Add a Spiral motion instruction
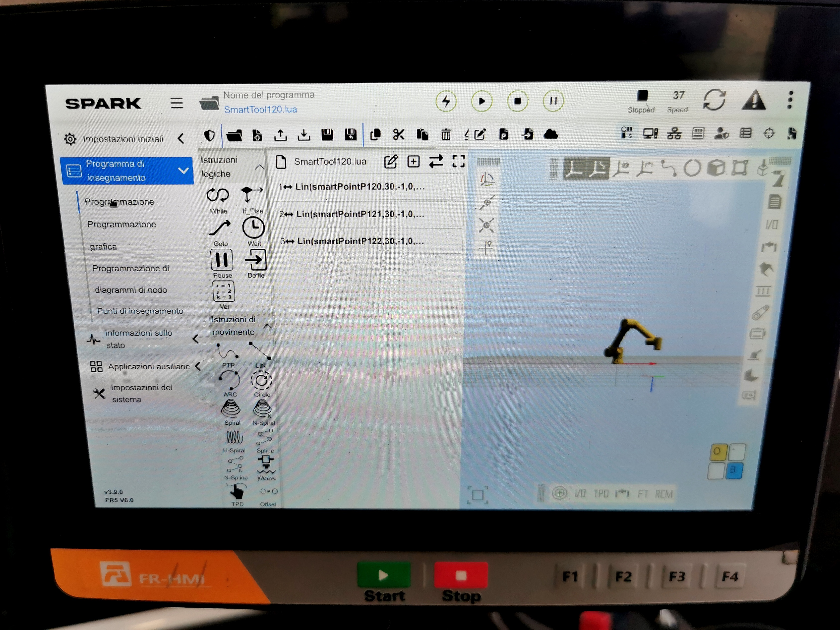 click(232, 409)
